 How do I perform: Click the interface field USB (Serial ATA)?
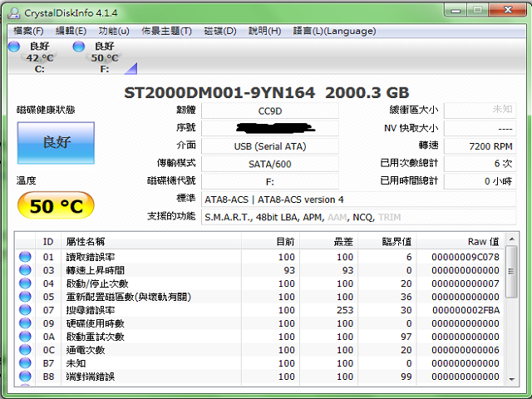click(x=270, y=146)
